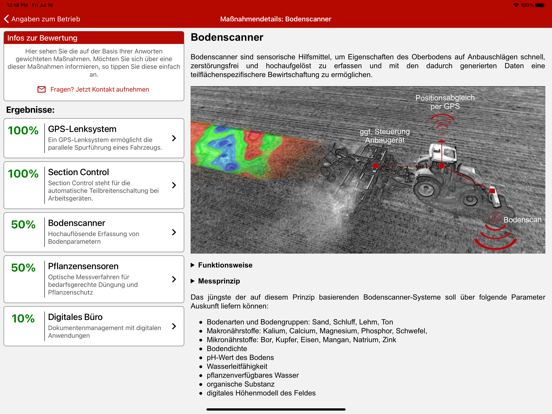Viewport: 552px width, 414px height.
Task: Tap 'organische Substanz' bullet item
Action: tap(240, 384)
